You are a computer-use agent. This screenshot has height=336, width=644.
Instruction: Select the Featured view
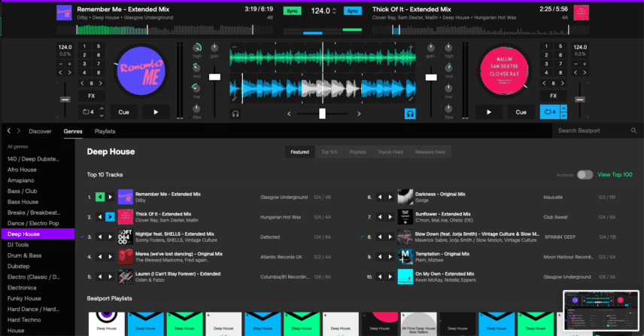pyautogui.click(x=300, y=151)
